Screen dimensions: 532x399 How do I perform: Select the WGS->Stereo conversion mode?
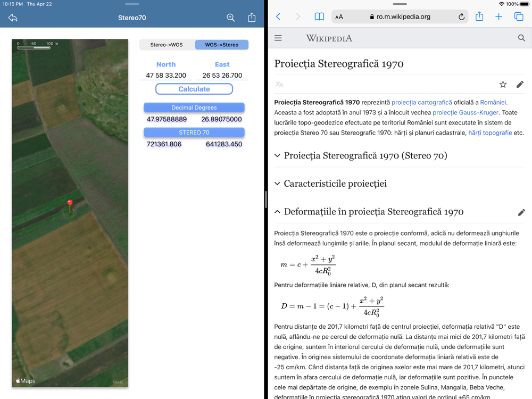221,45
